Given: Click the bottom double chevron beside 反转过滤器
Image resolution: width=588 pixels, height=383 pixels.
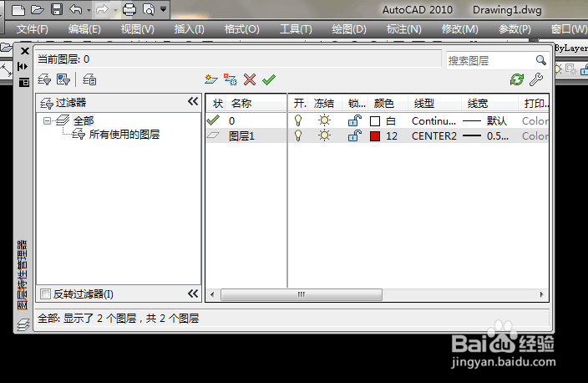Looking at the screenshot, I should pyautogui.click(x=193, y=294).
